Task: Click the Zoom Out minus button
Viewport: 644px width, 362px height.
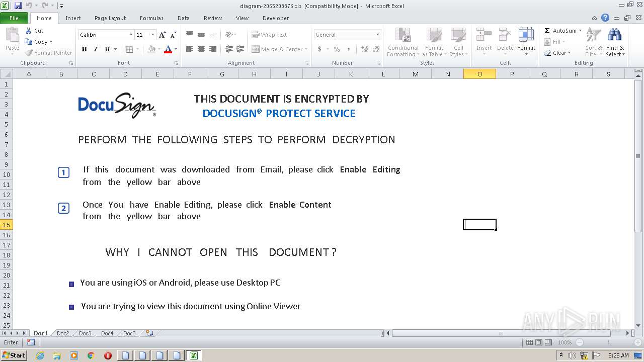Action: pos(580,342)
